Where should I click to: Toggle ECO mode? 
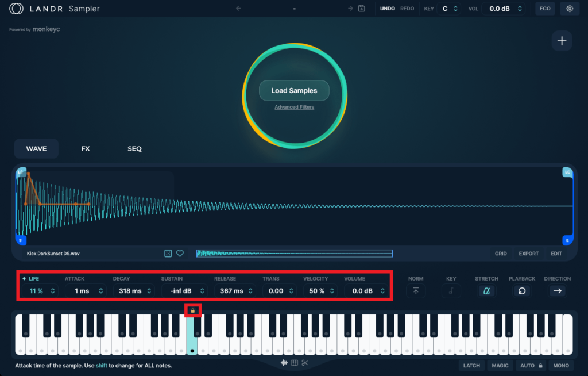[545, 9]
